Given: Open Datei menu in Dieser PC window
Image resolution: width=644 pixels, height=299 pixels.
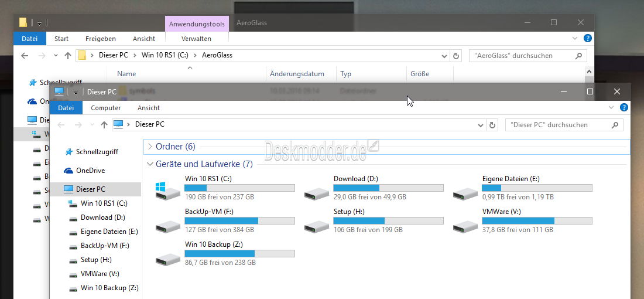Looking at the screenshot, I should click(x=66, y=108).
